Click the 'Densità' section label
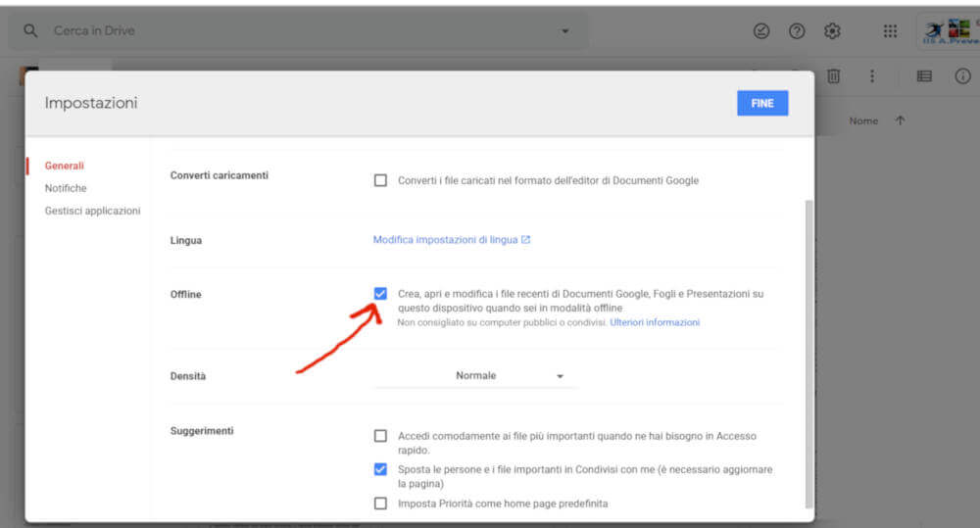 [187, 376]
